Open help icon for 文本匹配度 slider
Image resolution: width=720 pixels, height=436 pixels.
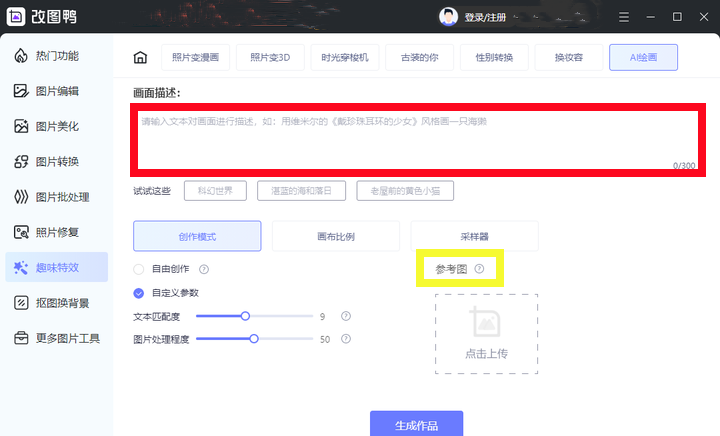[346, 316]
